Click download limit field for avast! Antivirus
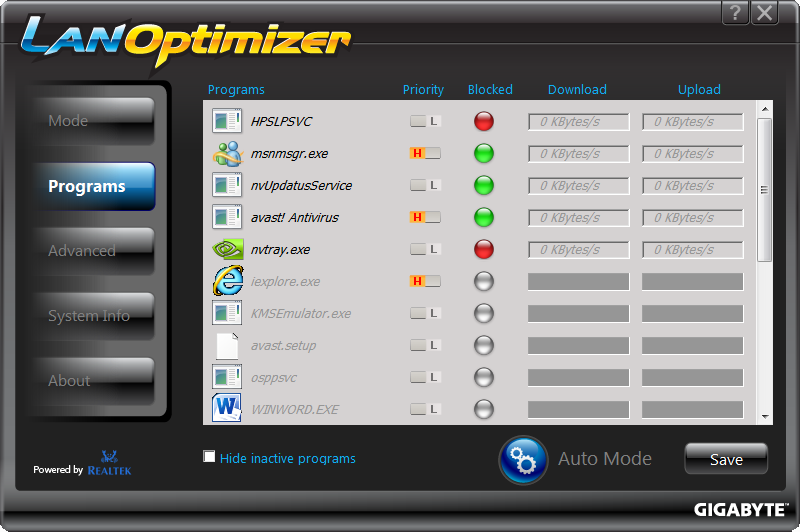The image size is (800, 532). [578, 218]
